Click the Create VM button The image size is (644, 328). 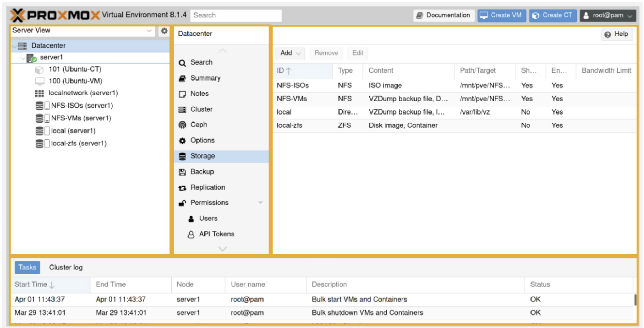[502, 16]
